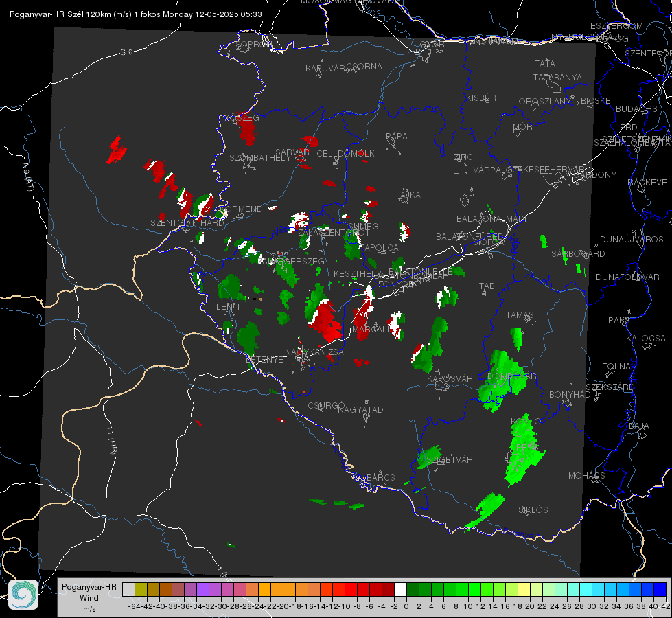Click the BICSKE city label
This screenshot has height=618, width=672.
pos(595,101)
